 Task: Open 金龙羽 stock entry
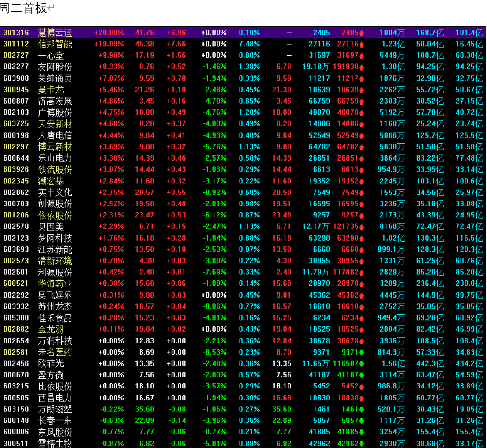51,329
